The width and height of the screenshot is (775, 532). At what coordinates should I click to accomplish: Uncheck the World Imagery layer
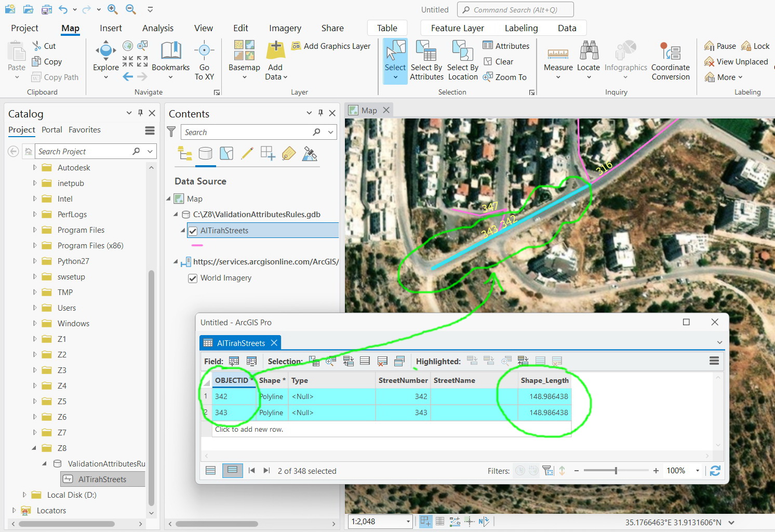pos(193,278)
